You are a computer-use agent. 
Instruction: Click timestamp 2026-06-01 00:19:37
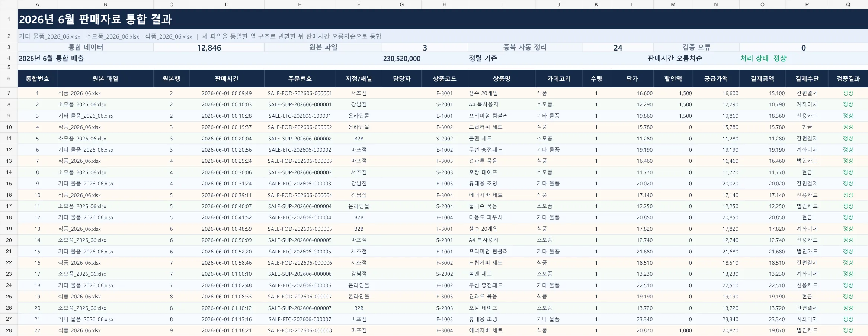click(227, 127)
